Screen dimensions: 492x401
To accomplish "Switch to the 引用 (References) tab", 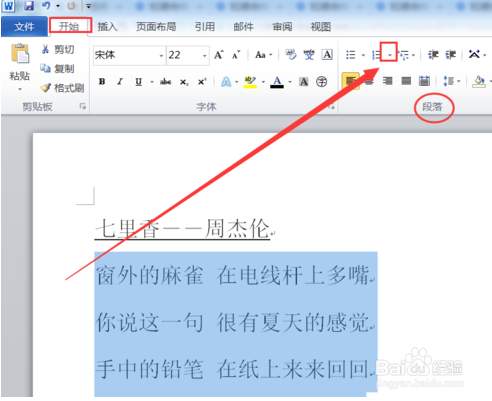I will pos(205,26).
